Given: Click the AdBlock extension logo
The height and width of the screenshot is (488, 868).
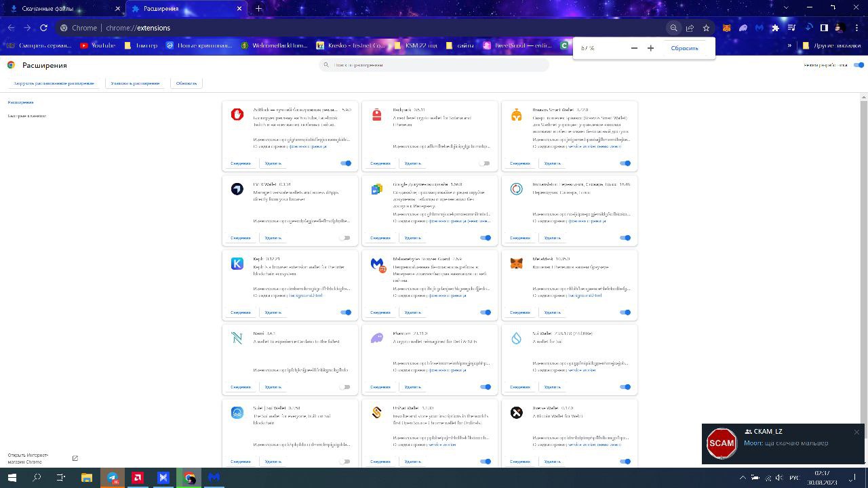Looking at the screenshot, I should tap(237, 115).
